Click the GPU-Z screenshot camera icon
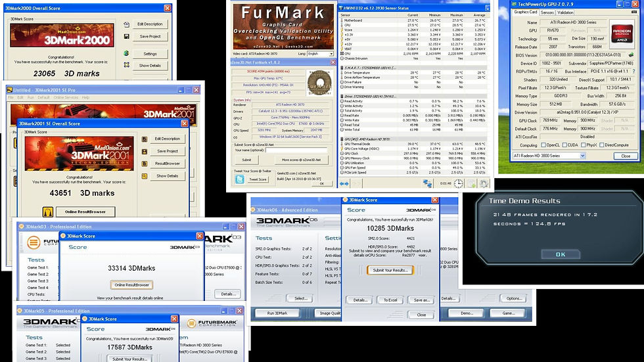Image resolution: width=644 pixels, height=362 pixels. (x=634, y=12)
